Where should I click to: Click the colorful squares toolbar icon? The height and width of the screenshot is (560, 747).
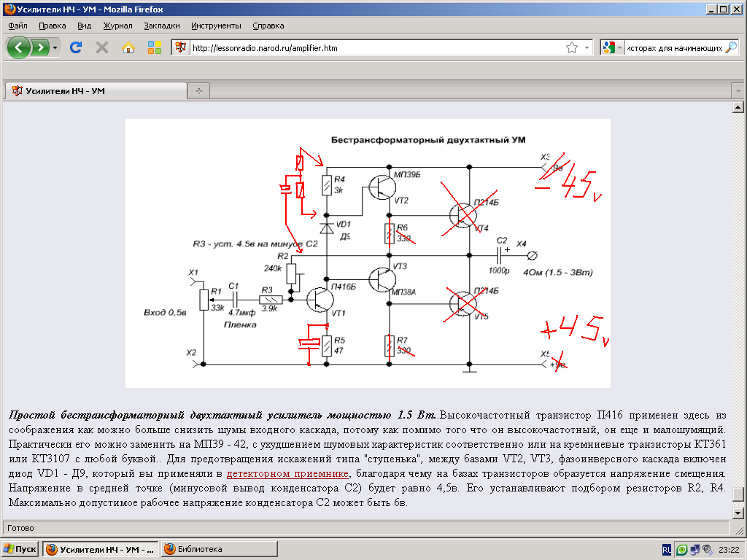coord(155,48)
